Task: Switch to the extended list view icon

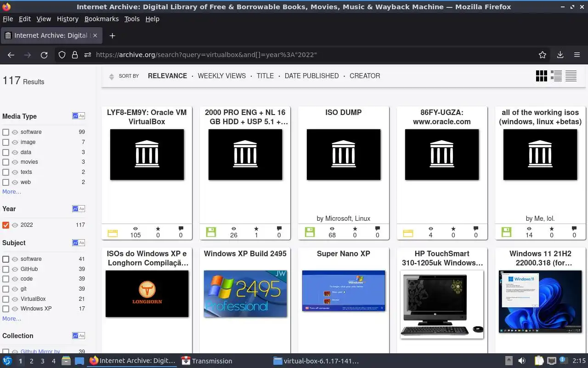Action: pos(556,76)
